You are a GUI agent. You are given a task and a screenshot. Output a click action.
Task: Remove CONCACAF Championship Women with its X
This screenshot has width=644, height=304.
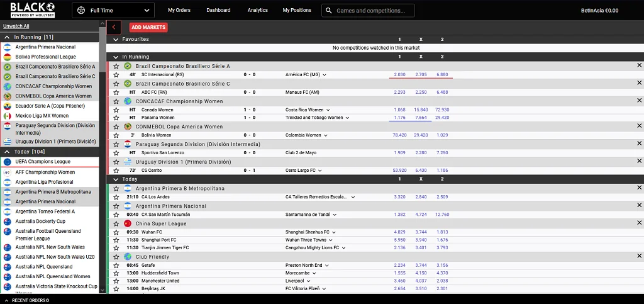[639, 101]
